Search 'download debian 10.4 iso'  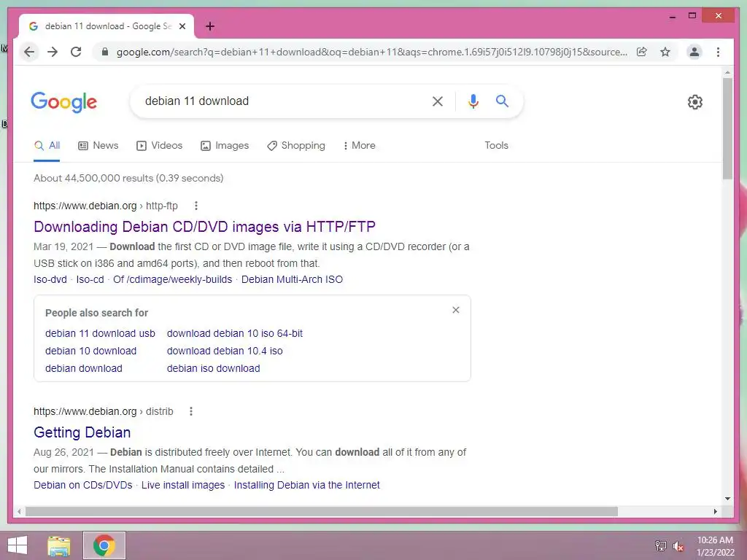click(x=225, y=351)
